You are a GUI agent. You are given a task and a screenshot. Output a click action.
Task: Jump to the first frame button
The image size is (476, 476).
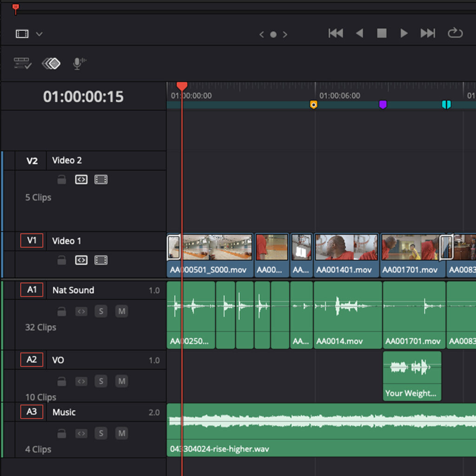click(x=336, y=33)
